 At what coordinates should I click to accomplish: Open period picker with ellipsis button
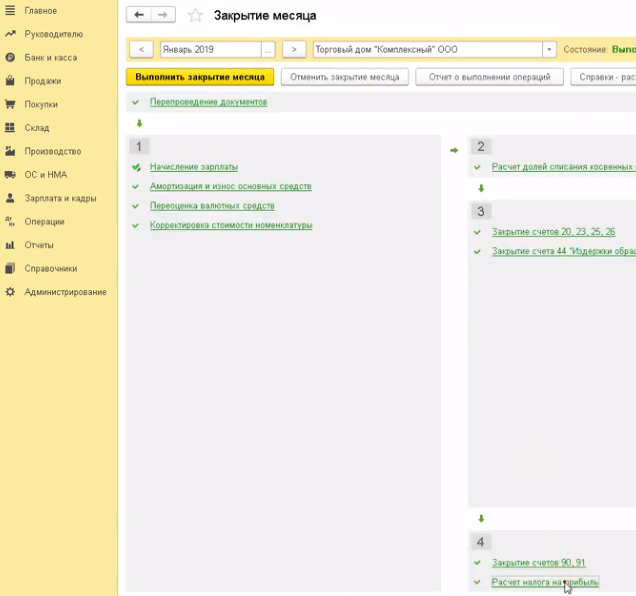pyautogui.click(x=268, y=49)
